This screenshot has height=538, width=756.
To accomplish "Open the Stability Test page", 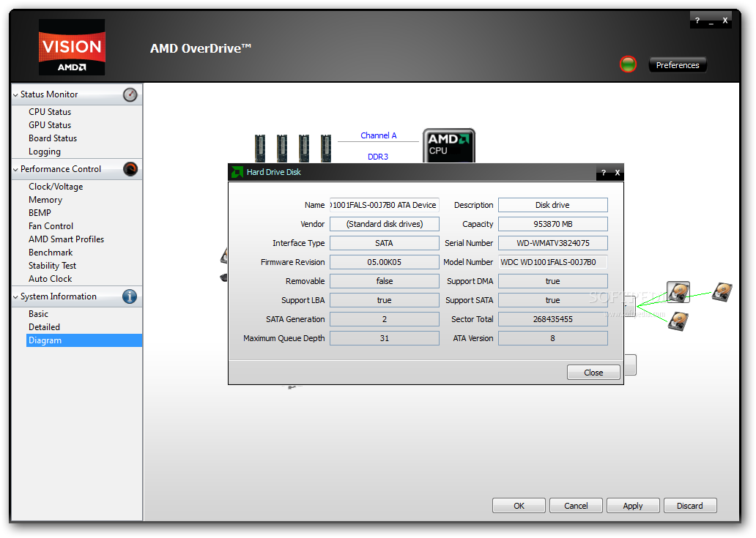I will click(x=52, y=266).
